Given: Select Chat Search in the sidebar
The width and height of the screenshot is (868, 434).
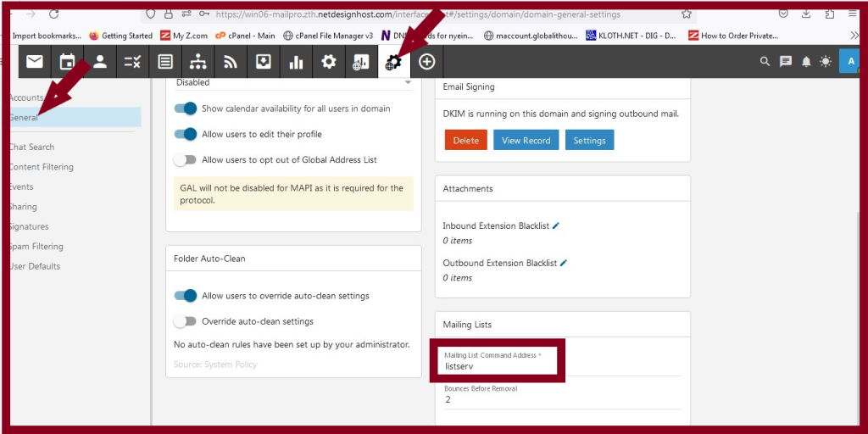Looking at the screenshot, I should click(x=32, y=147).
